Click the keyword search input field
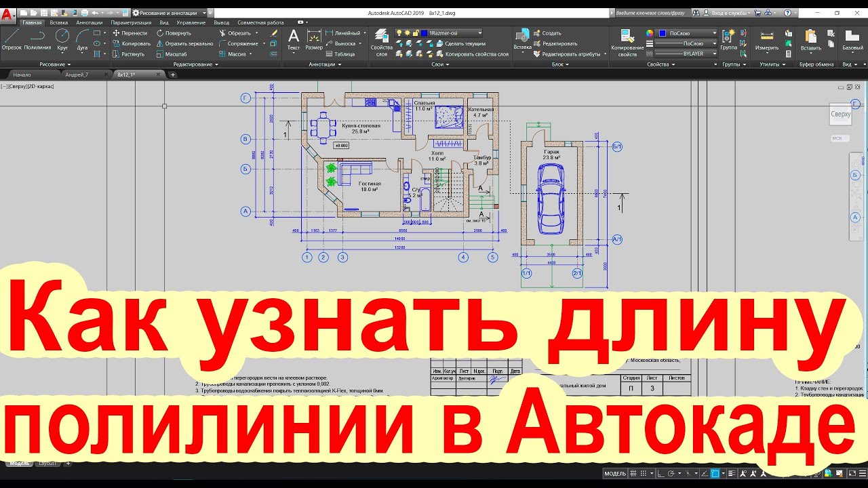Viewport: 868px width, 488px height. [x=654, y=13]
